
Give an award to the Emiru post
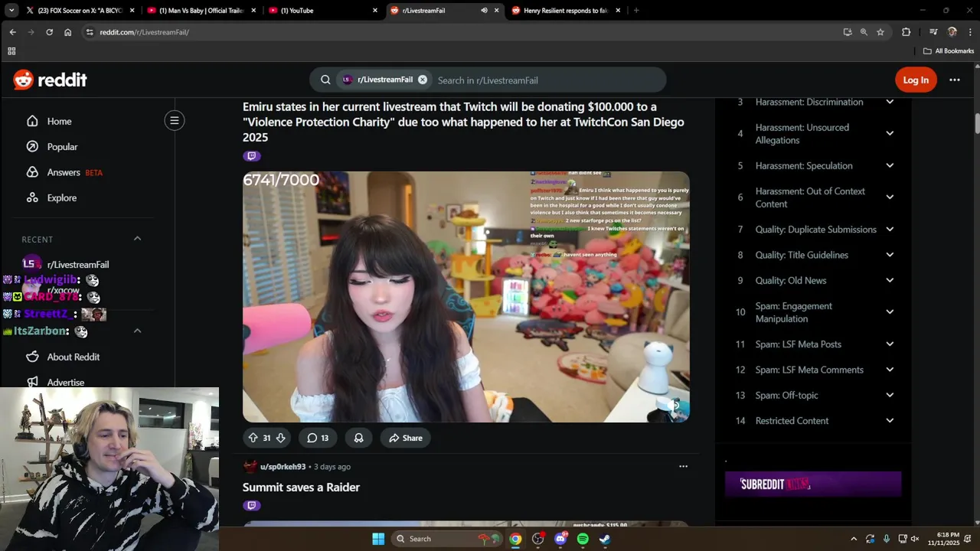(x=358, y=438)
